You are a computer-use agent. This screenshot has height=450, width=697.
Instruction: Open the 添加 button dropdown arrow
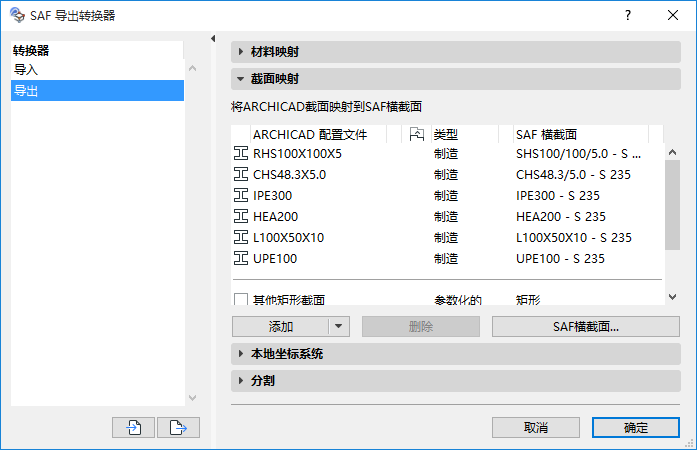(339, 326)
